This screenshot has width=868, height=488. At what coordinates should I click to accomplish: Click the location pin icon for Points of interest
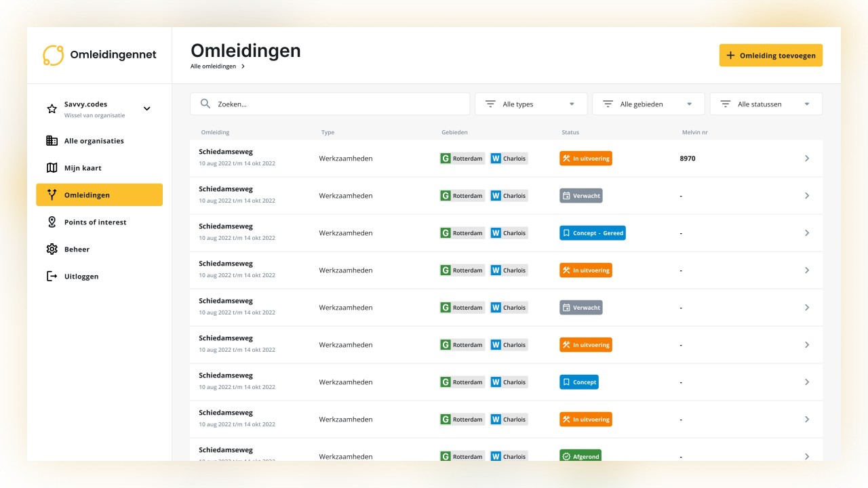(52, 222)
